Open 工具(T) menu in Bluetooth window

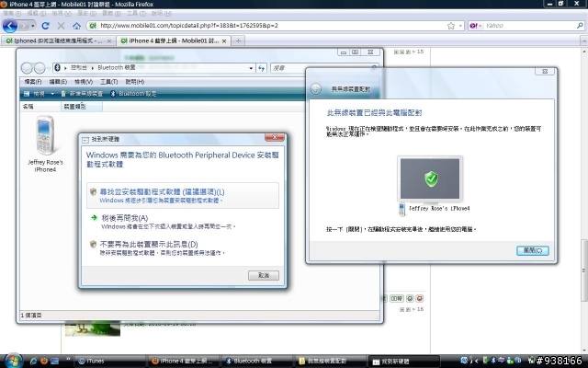108,82
